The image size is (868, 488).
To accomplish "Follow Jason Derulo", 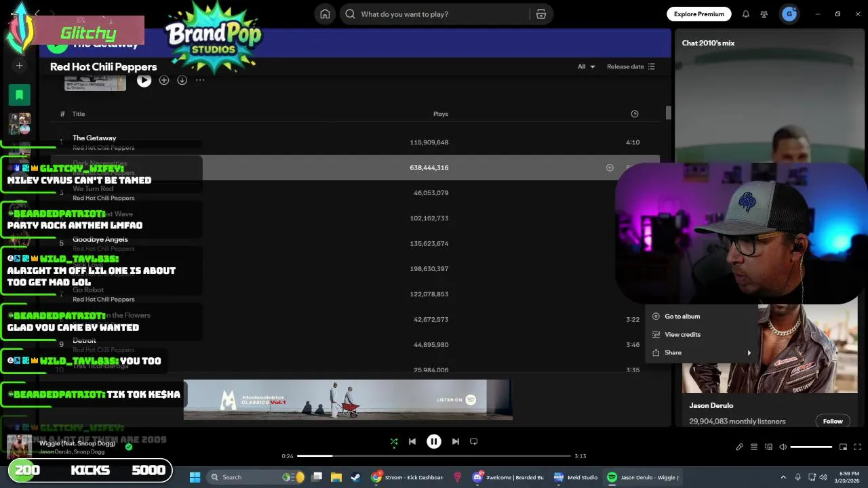I will (833, 421).
